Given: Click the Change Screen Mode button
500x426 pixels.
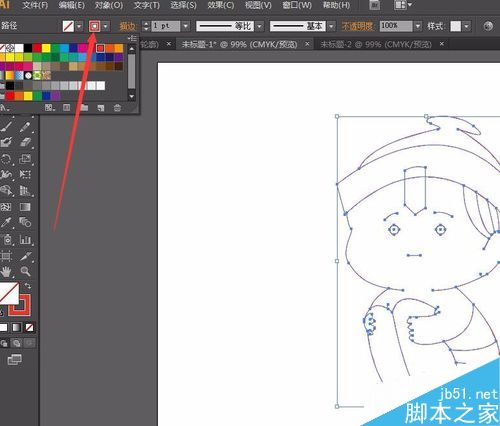Looking at the screenshot, I should [14, 360].
